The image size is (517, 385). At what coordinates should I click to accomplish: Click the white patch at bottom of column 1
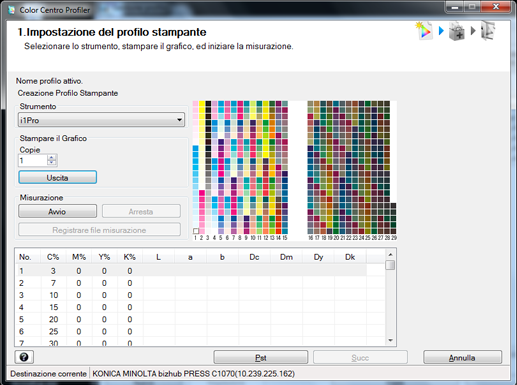196,231
